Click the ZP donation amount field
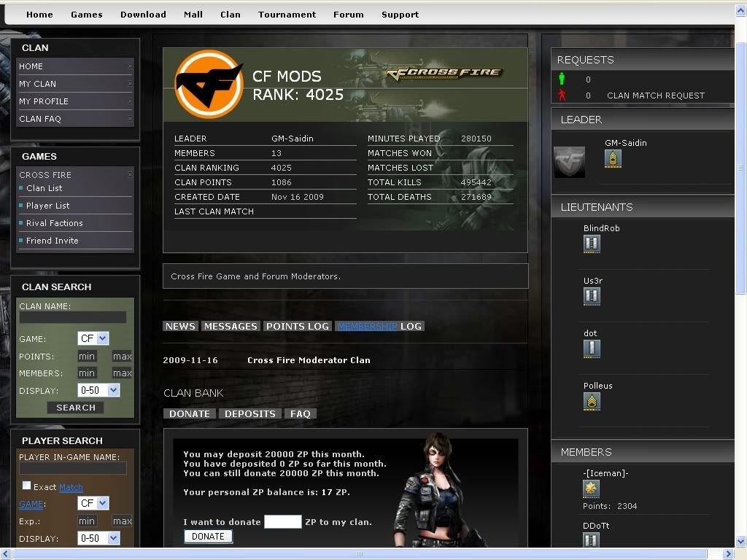The height and width of the screenshot is (560, 747). pos(282,521)
